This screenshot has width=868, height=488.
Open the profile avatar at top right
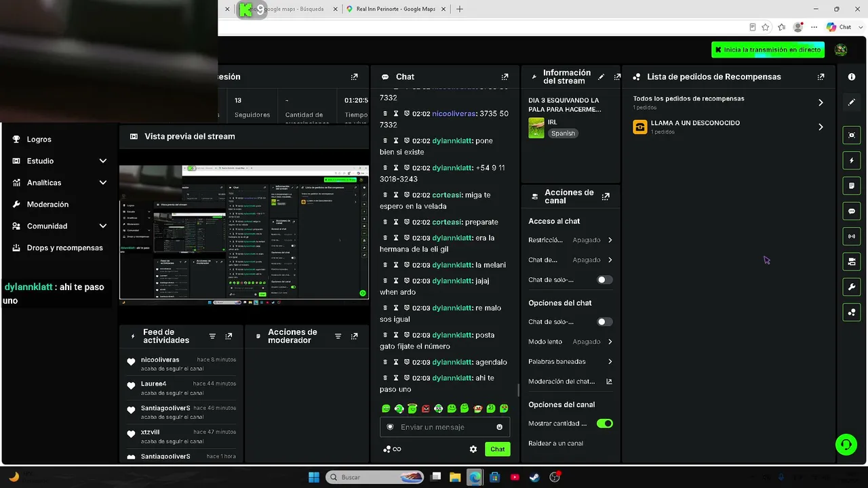(x=841, y=49)
